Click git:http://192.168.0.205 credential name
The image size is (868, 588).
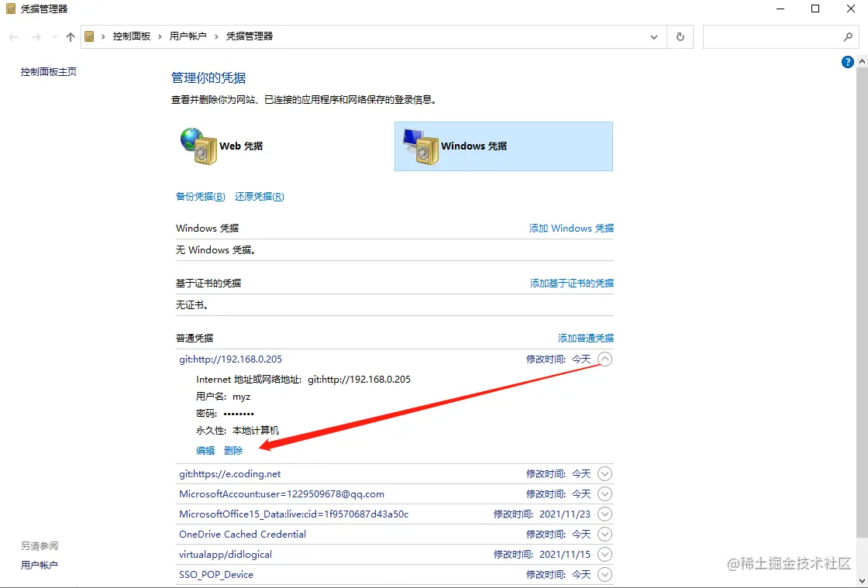(x=230, y=359)
